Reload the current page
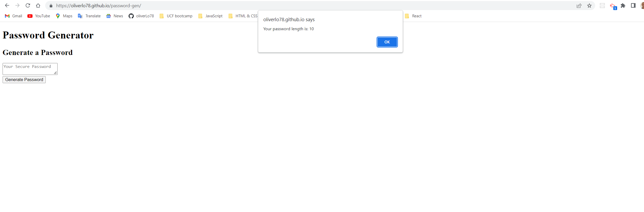644x212 pixels. tap(28, 5)
